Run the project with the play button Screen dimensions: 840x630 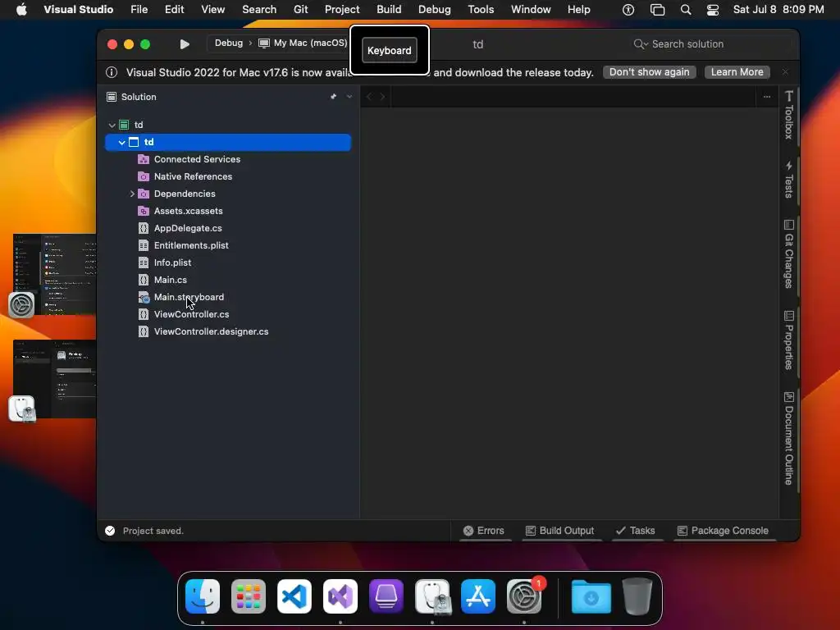tap(185, 44)
